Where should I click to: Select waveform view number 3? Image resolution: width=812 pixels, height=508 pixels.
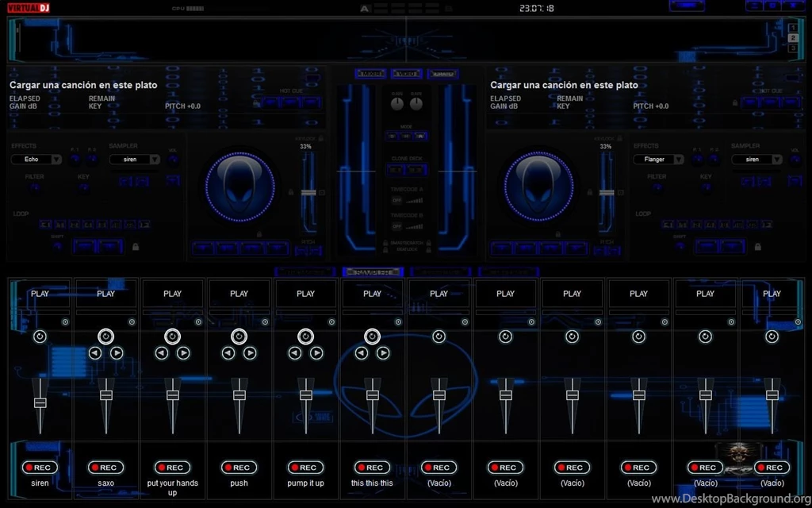click(x=793, y=48)
